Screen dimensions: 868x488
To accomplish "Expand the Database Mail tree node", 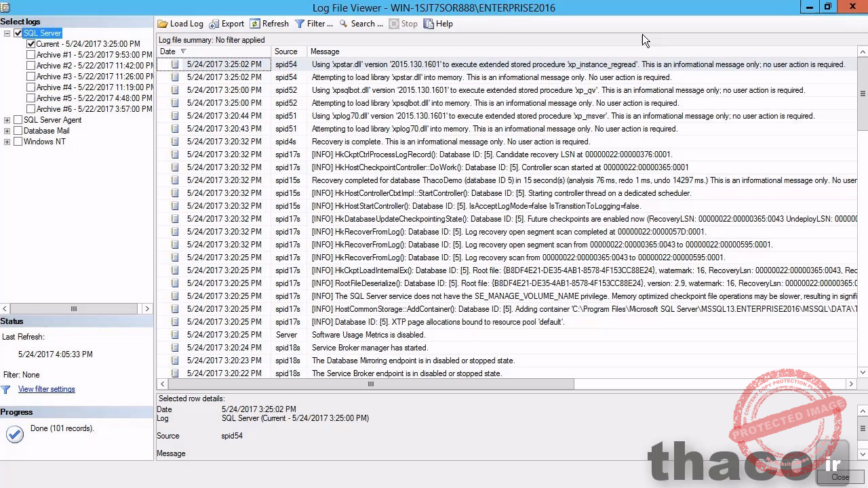I will 7,131.
